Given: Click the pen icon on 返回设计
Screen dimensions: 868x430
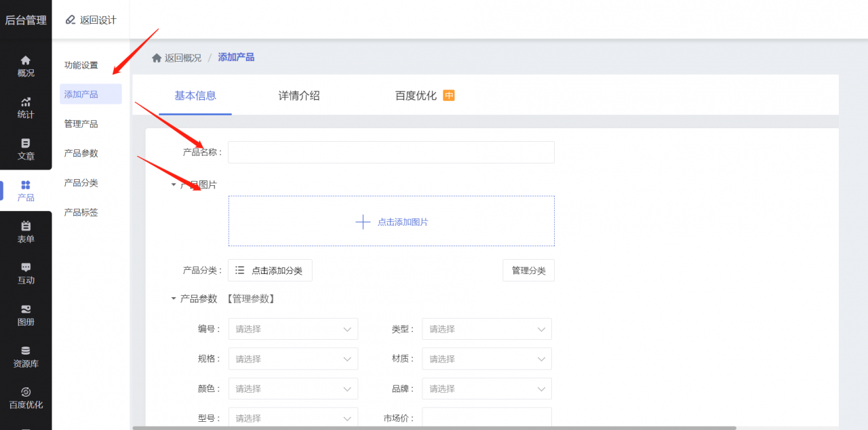Looking at the screenshot, I should point(70,20).
